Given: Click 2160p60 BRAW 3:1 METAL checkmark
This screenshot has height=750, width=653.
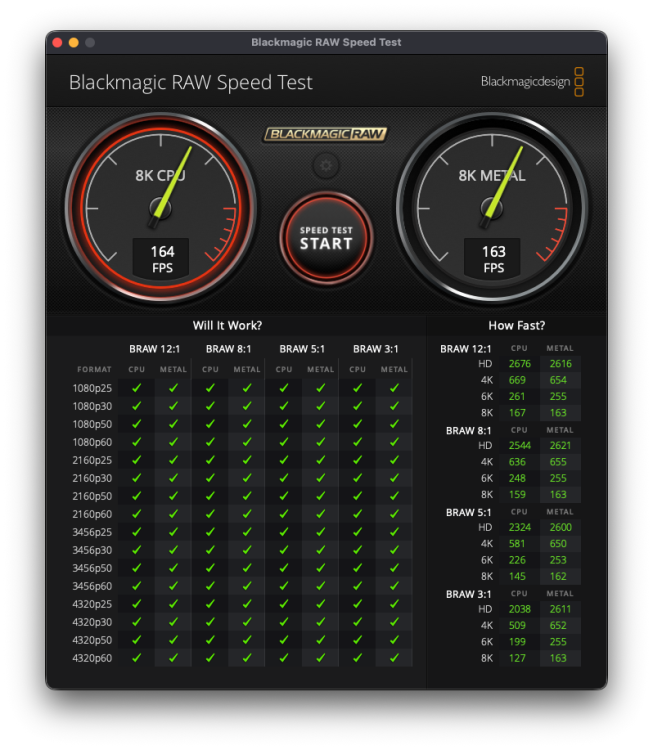Looking at the screenshot, I should coord(394,514).
